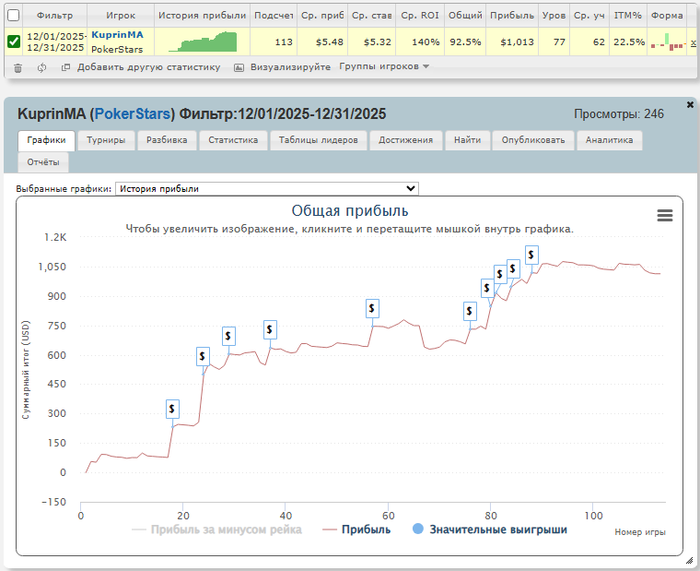
Task: Open the Турниры tab
Action: 106,140
